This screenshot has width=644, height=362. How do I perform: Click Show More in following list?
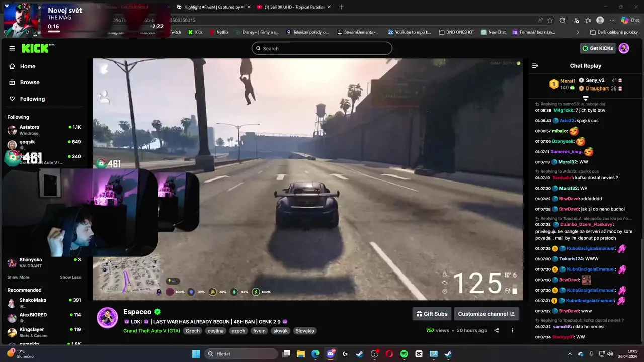(18, 277)
